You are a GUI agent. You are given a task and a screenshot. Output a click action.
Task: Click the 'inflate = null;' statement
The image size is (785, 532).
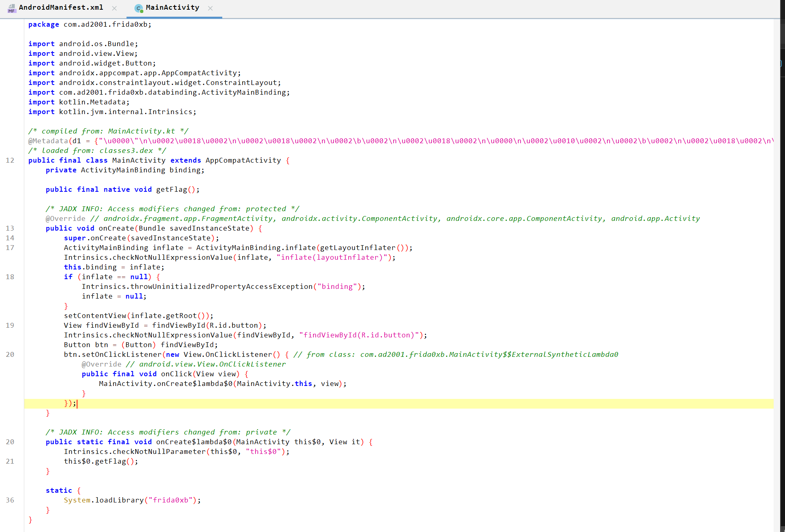tap(114, 296)
